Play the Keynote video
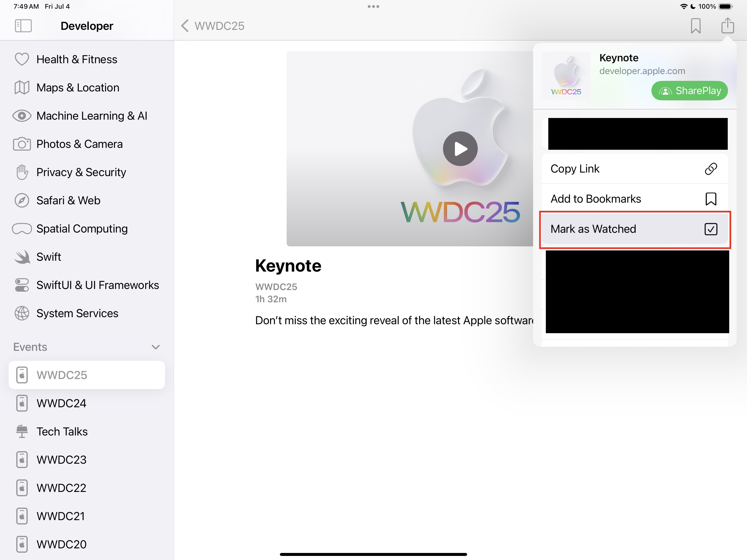747x560 pixels. (460, 148)
